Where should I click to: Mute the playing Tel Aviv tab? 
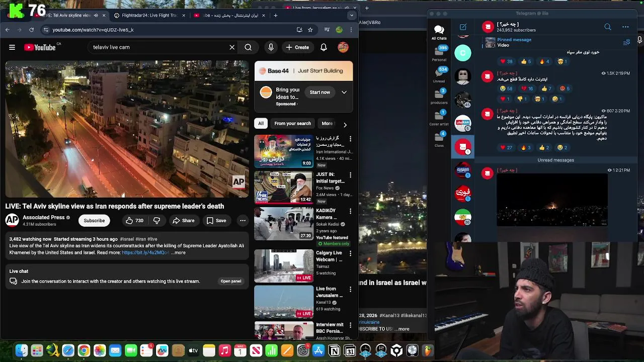tap(96, 16)
